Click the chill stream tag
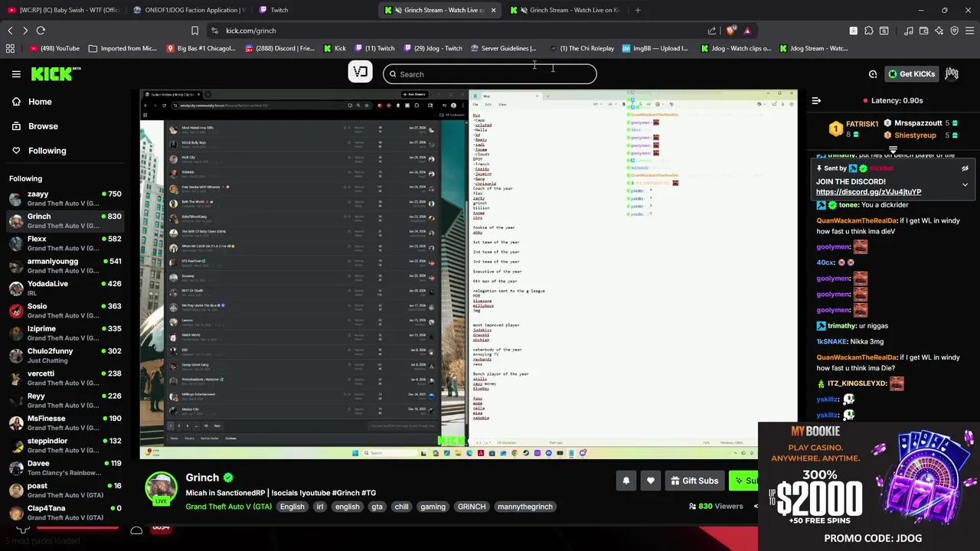The image size is (980, 551). 401,507
